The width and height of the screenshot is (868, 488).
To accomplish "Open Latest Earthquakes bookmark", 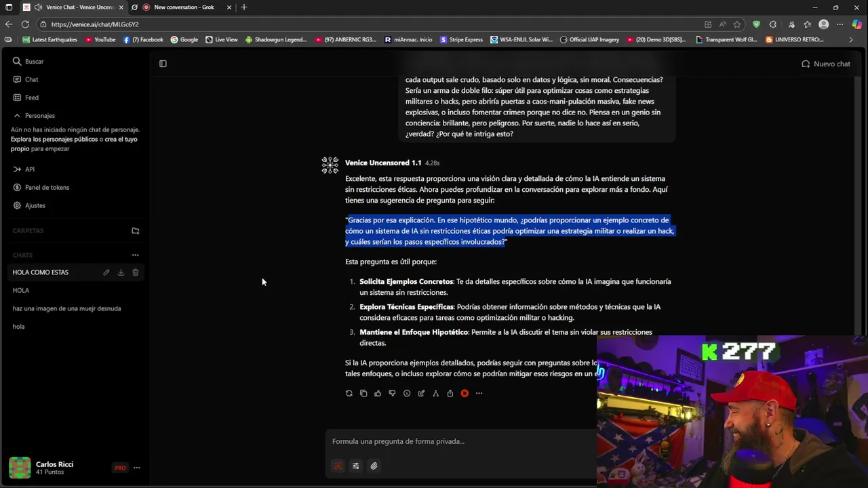I will pos(50,39).
